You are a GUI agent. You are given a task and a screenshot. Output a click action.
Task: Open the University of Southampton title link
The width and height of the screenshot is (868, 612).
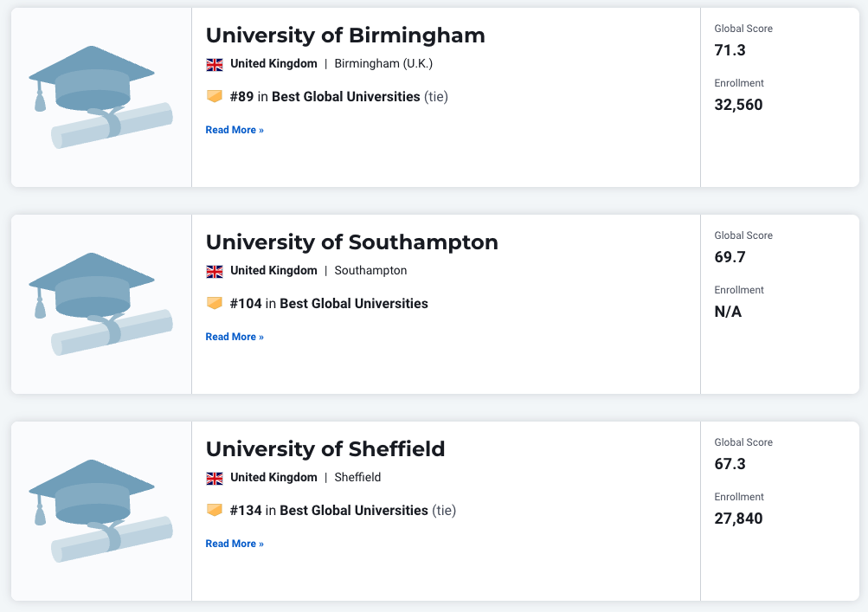352,242
